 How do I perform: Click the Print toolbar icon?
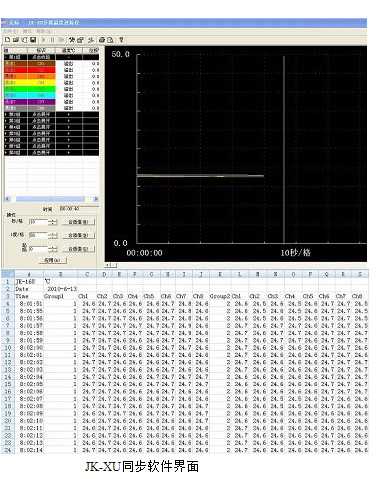[102, 40]
